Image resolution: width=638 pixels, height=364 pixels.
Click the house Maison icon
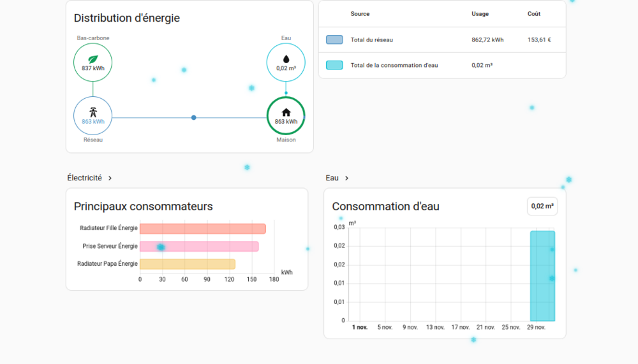[286, 112]
